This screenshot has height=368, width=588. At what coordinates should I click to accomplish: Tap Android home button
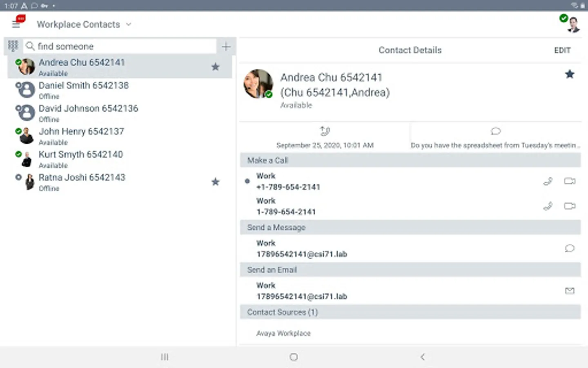[294, 357]
